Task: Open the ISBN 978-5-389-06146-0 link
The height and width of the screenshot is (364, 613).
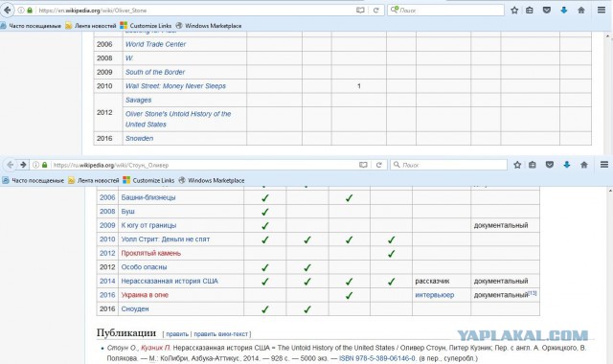Action: pyautogui.click(x=376, y=358)
